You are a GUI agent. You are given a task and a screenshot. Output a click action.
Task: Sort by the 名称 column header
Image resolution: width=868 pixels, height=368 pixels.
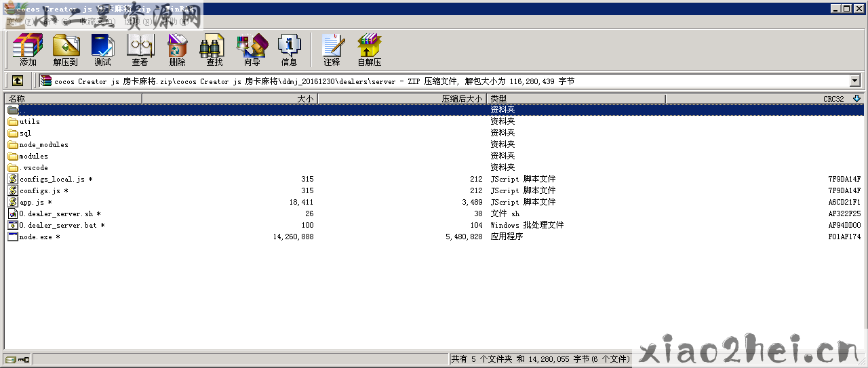[73, 98]
